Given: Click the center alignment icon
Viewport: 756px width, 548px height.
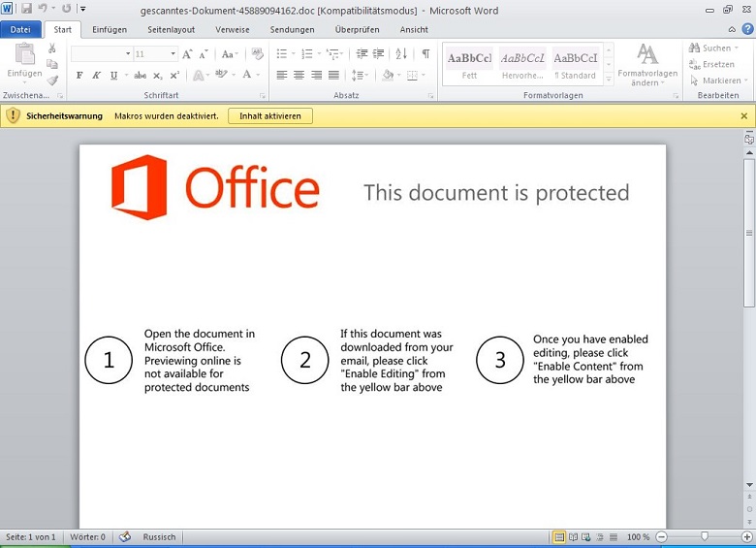Looking at the screenshot, I should [x=299, y=76].
